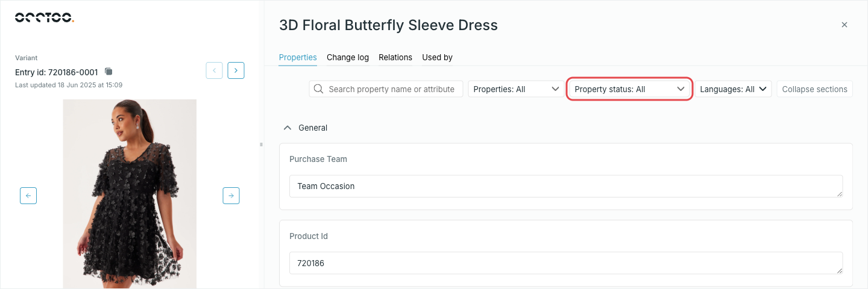Open the Used by tab
Image resolution: width=868 pixels, height=289 pixels.
click(x=437, y=57)
